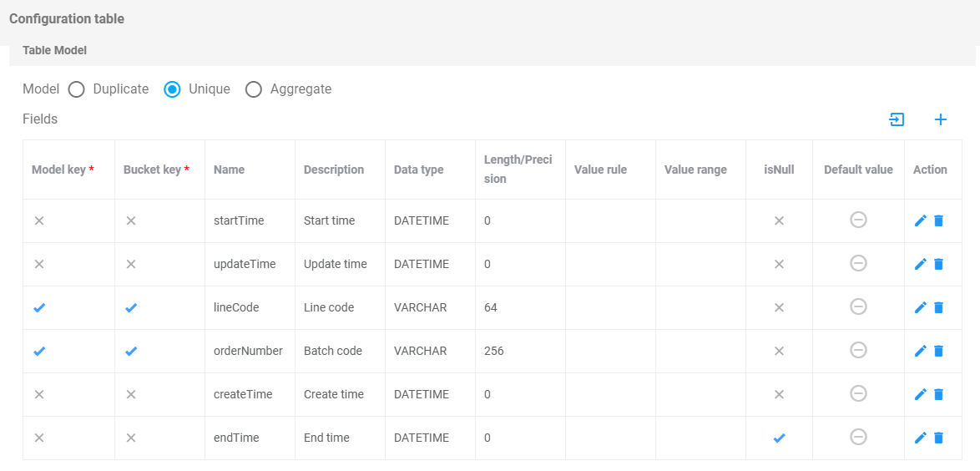Viewport: 980px width, 471px height.
Task: Delete the createTime field row
Action: [x=938, y=394]
